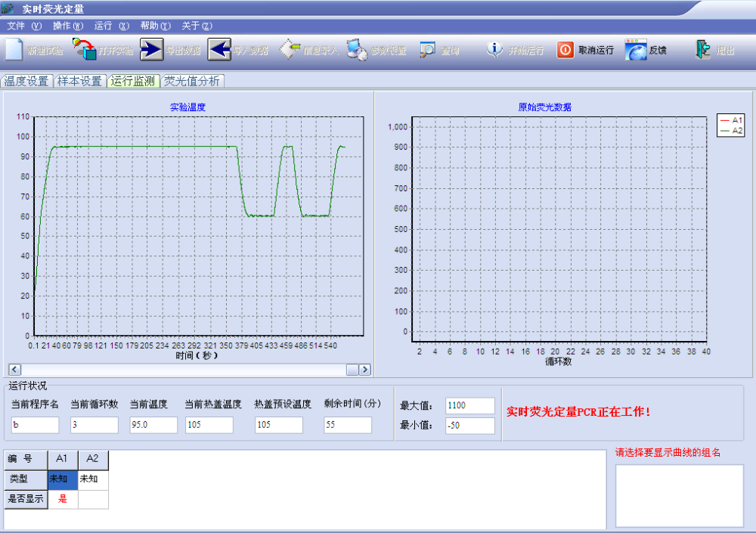Click the group name list box
Screen dimensions: 756x533
tap(680, 496)
